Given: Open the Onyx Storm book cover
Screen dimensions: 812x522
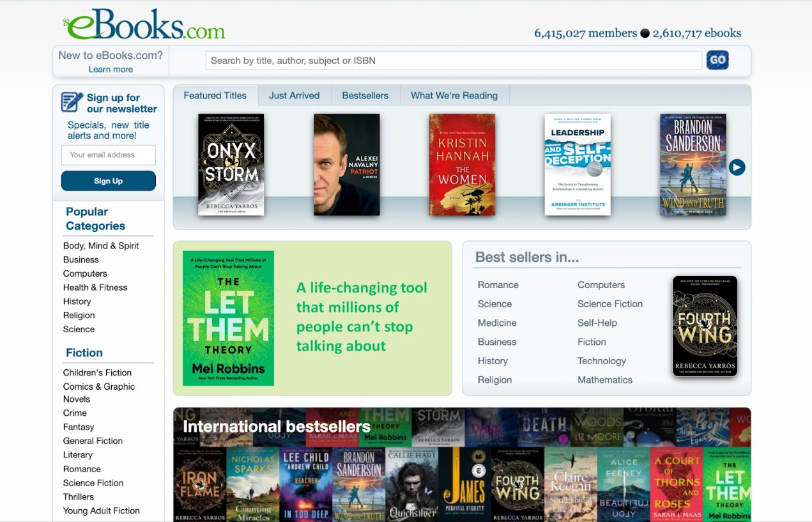Looking at the screenshot, I should coord(231,165).
